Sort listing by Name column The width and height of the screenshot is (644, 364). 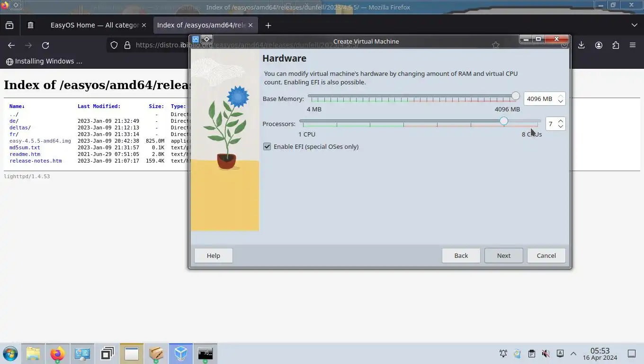(x=17, y=106)
